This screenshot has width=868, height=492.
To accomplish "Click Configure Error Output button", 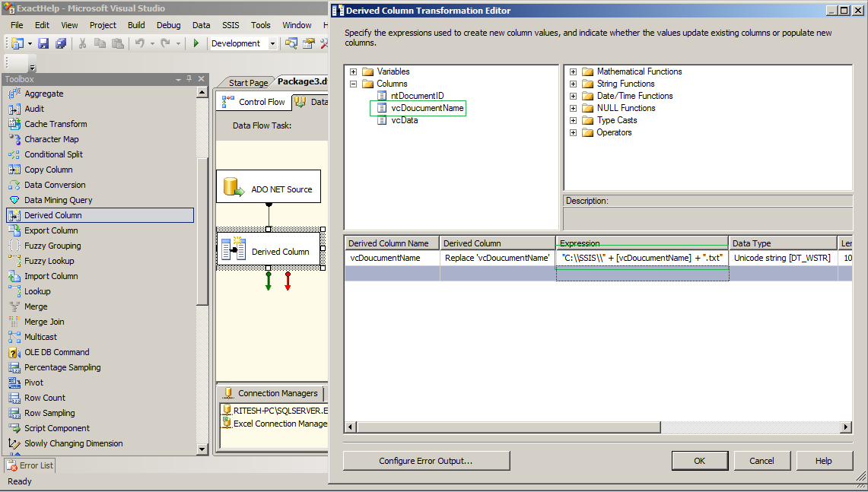I will tap(426, 461).
